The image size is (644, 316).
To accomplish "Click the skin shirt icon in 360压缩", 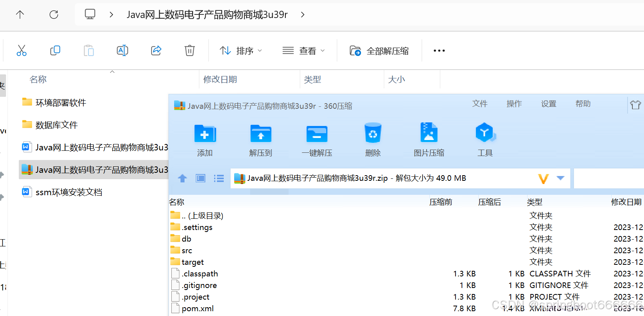I will (636, 105).
